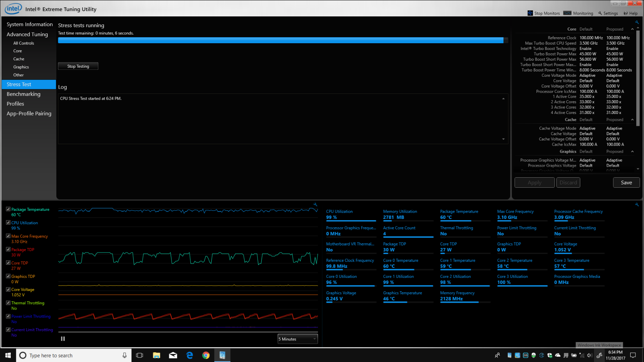Click settings panel scroll down arrow
644x362 pixels.
pyautogui.click(x=638, y=169)
